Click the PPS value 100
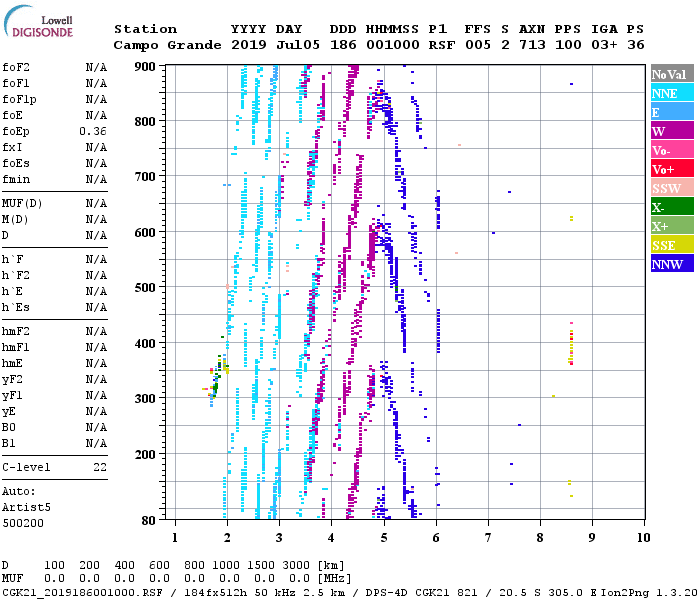 click(x=568, y=45)
